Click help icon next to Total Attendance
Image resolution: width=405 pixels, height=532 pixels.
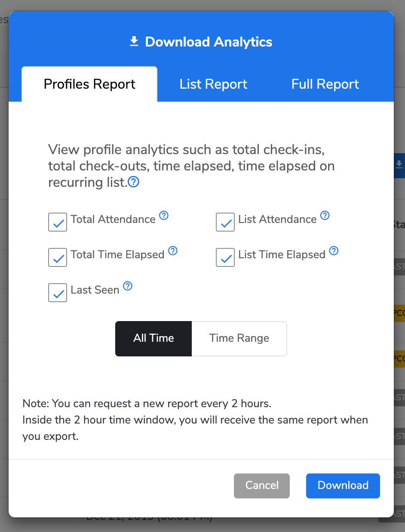164,215
